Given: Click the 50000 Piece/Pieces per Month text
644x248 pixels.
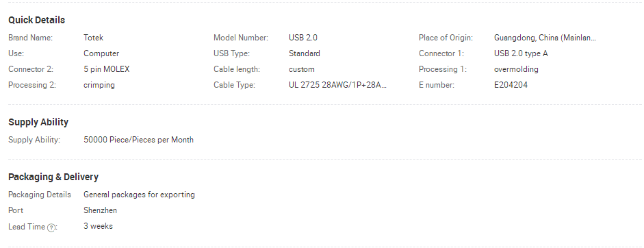Looking at the screenshot, I should pyautogui.click(x=138, y=140).
